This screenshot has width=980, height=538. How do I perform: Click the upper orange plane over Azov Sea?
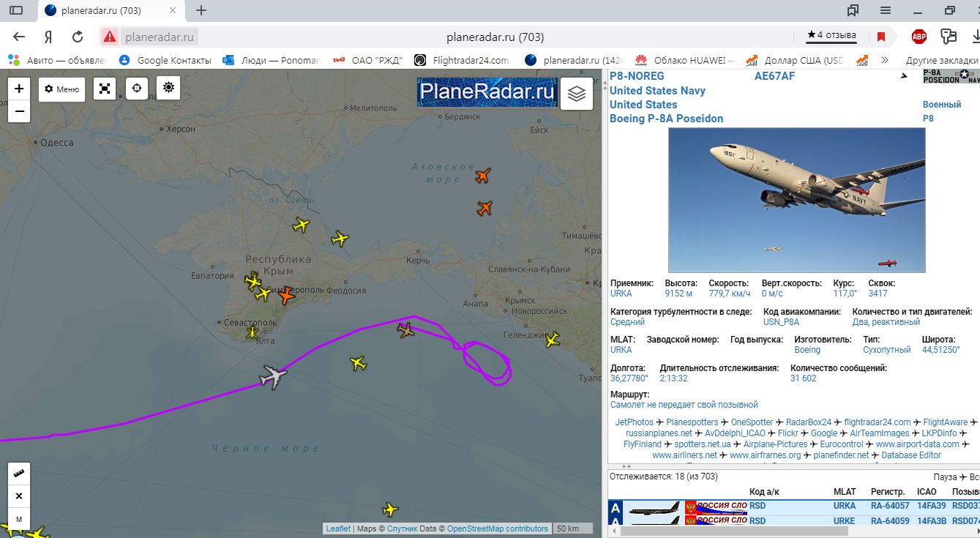tap(482, 176)
